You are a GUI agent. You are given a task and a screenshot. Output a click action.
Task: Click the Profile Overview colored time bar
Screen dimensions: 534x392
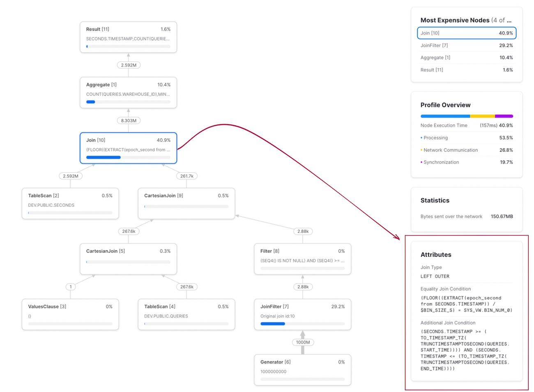[467, 116]
